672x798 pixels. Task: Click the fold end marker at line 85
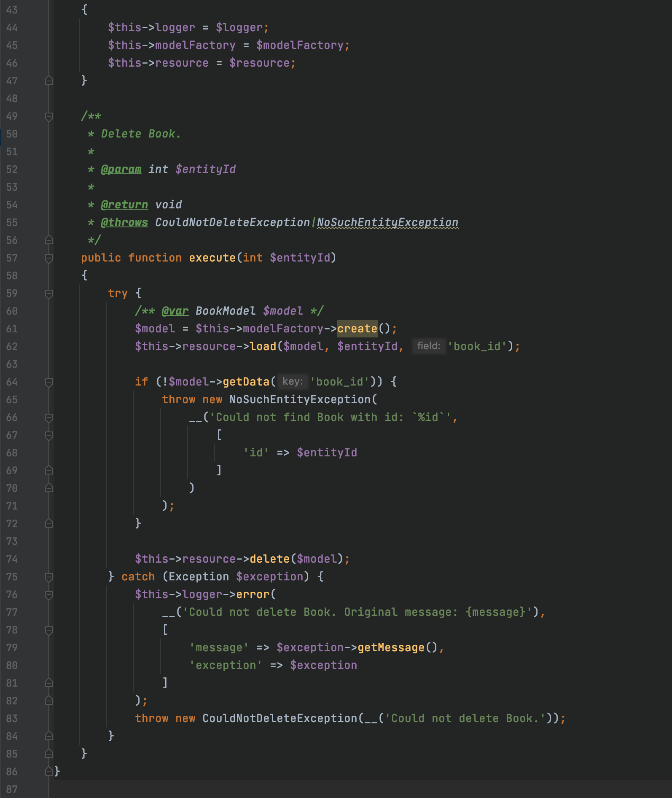click(x=49, y=754)
